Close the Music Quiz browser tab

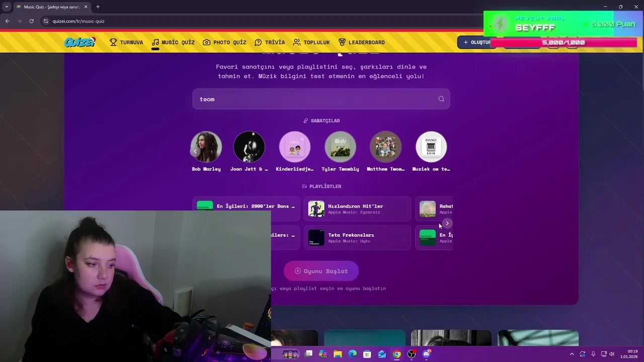pos(86,7)
